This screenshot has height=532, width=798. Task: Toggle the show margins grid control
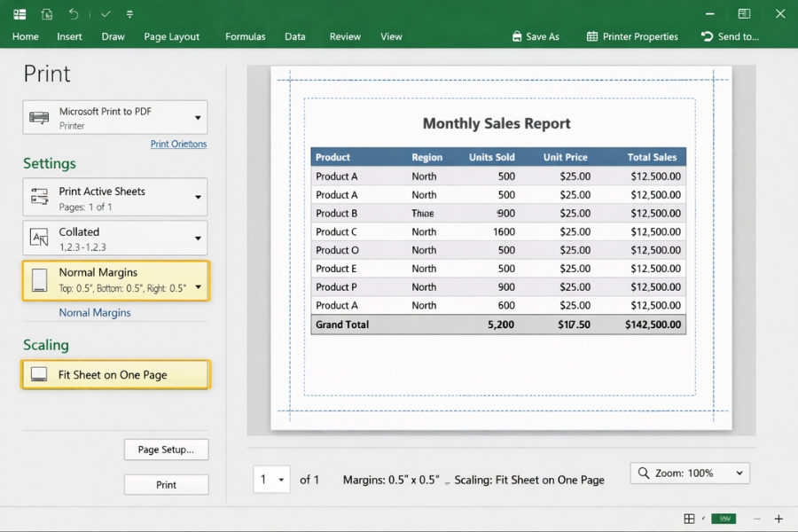click(x=690, y=518)
